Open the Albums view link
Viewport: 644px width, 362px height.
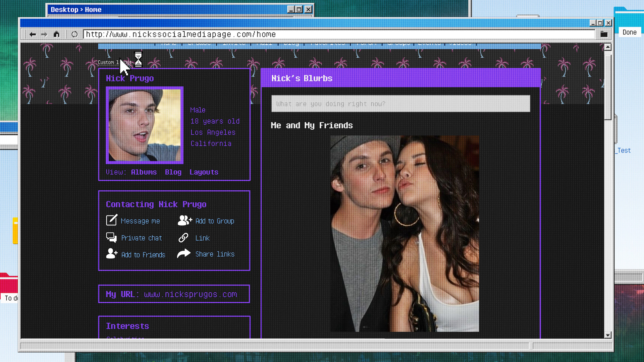[x=144, y=172]
